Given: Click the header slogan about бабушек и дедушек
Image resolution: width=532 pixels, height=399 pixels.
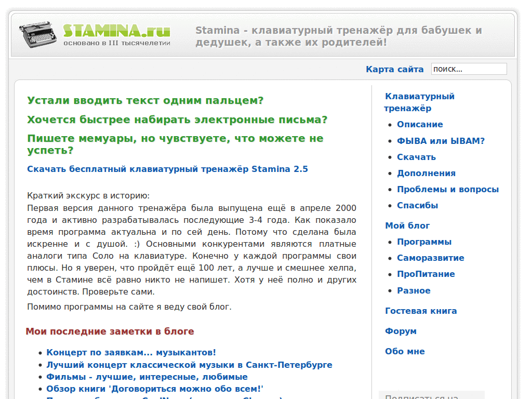Looking at the screenshot, I should pos(339,36).
